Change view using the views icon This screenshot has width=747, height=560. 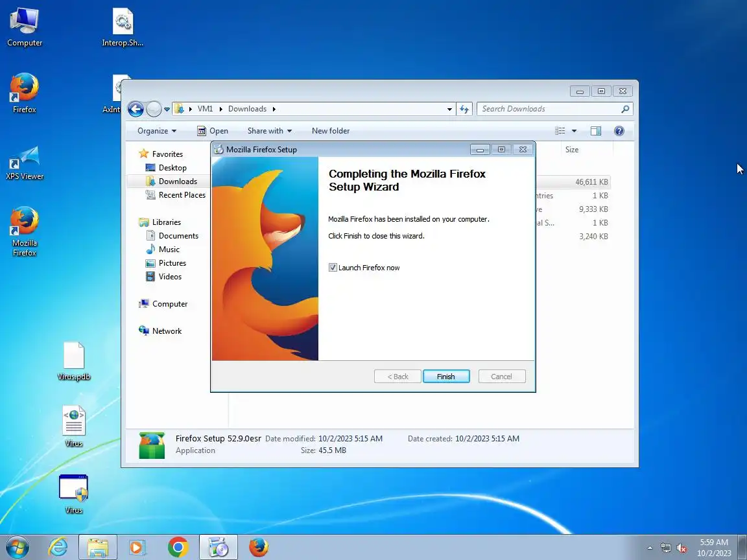(560, 131)
